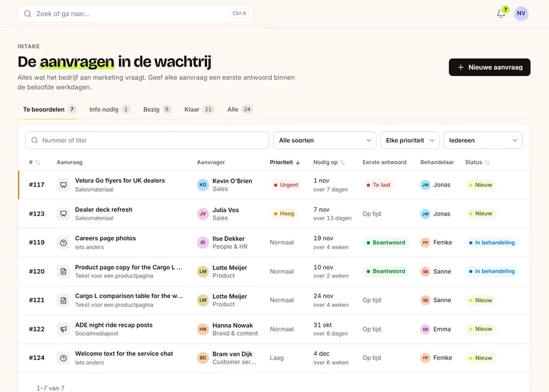Switch to the Alle tab

click(240, 109)
